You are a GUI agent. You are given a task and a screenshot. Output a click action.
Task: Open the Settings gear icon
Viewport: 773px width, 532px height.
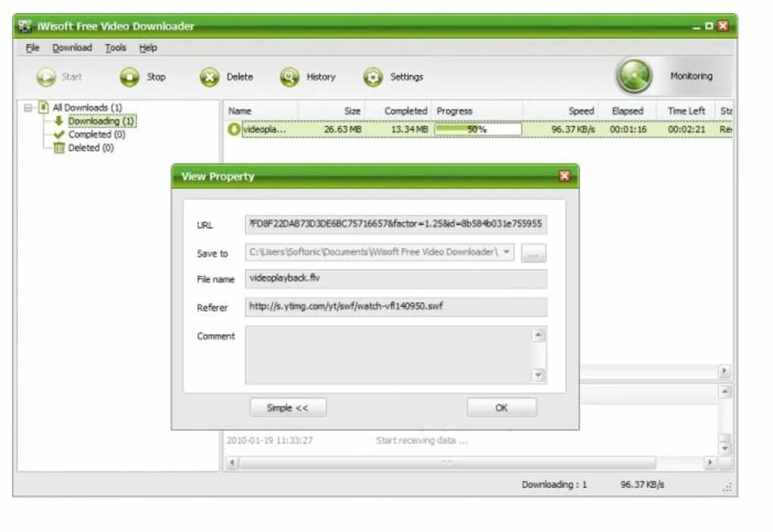[373, 77]
